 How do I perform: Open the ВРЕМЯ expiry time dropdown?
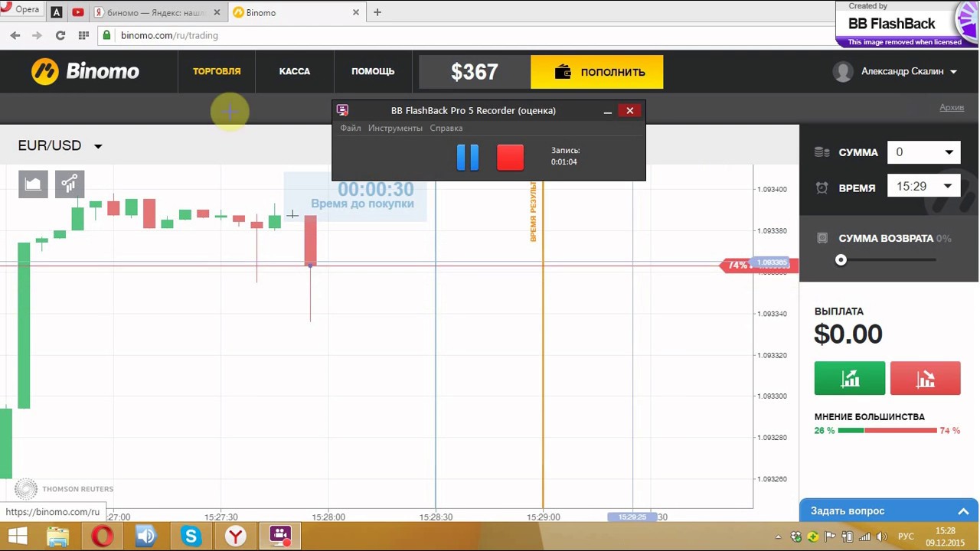coord(923,186)
